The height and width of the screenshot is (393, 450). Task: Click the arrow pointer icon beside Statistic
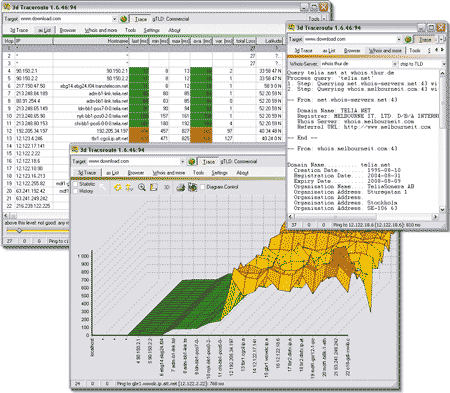coord(102,187)
